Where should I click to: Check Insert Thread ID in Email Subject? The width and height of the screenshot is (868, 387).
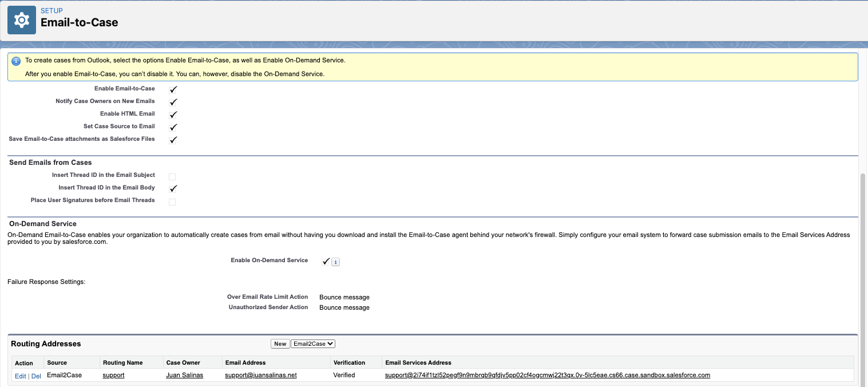[x=172, y=176]
